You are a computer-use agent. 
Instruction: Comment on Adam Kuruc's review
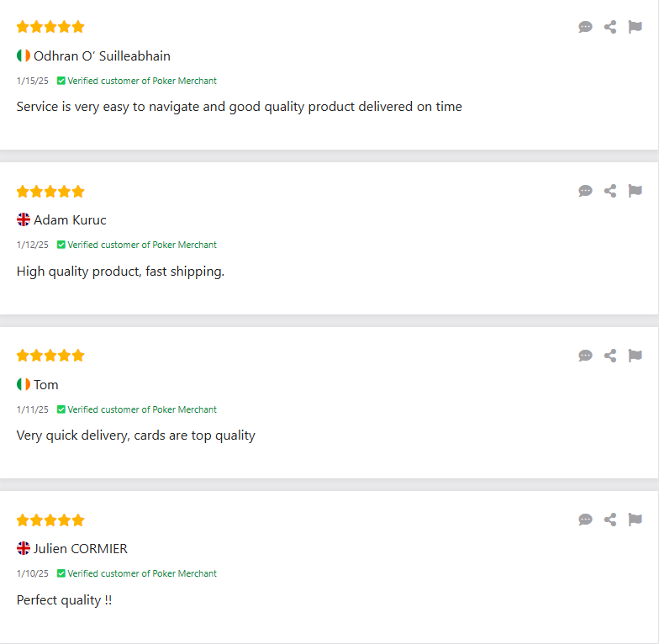tap(585, 191)
